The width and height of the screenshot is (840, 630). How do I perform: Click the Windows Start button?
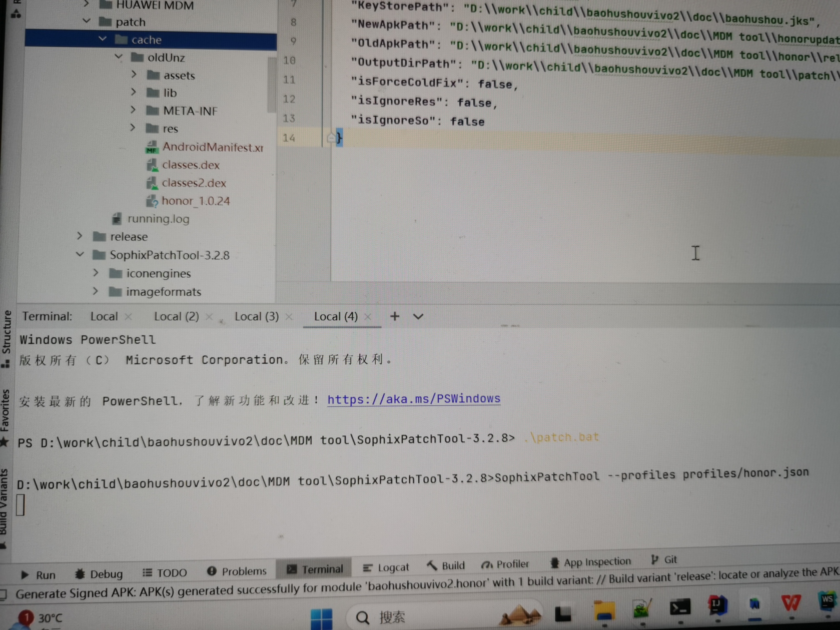321,618
